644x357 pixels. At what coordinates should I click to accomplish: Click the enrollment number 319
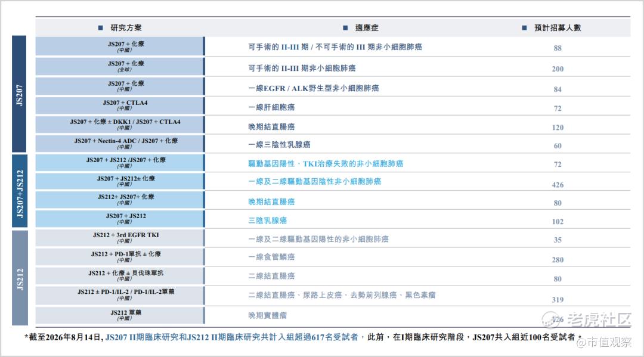(x=558, y=300)
